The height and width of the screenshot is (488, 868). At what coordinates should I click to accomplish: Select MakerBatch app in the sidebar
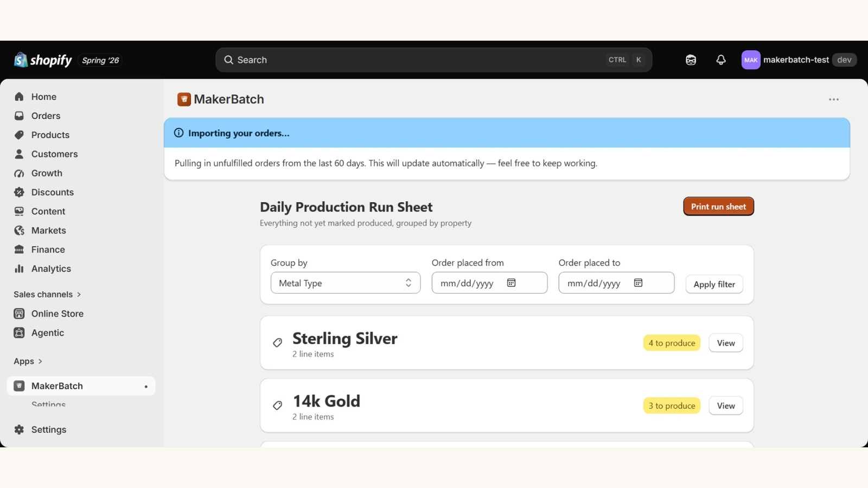click(x=81, y=386)
